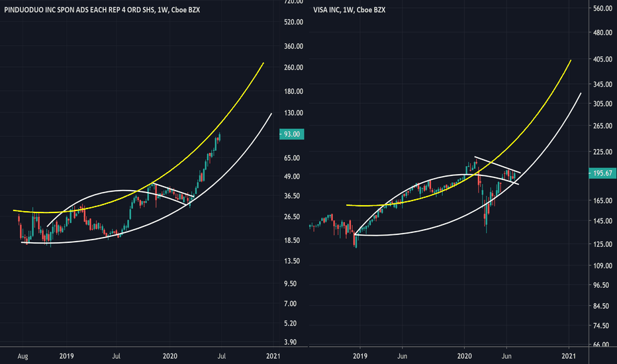
Task: Select the 195.67 current price label
Action: pos(602,173)
